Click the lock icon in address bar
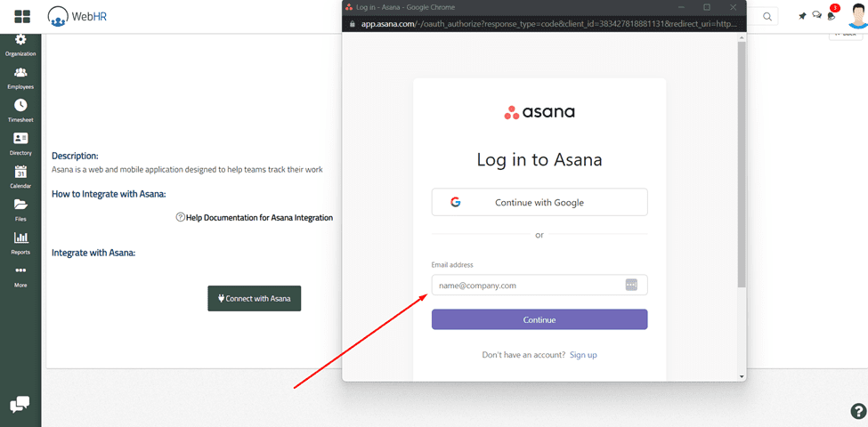Image resolution: width=868 pixels, height=427 pixels. [351, 24]
